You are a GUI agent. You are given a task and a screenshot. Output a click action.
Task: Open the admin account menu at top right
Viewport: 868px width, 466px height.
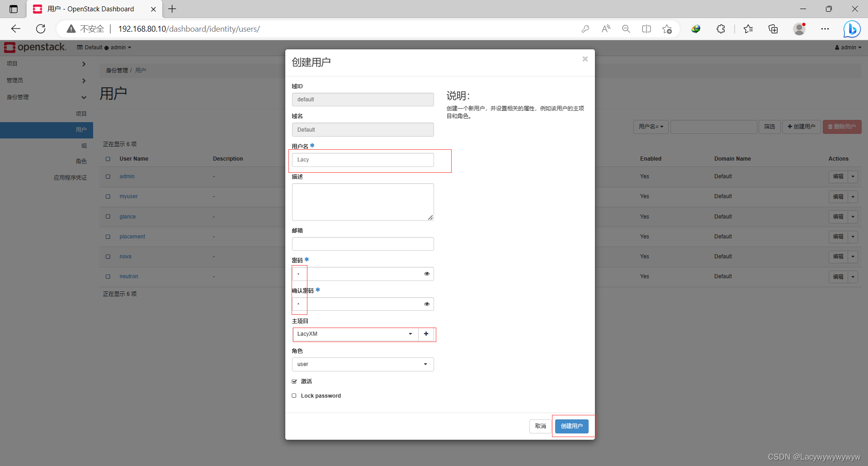pyautogui.click(x=848, y=47)
